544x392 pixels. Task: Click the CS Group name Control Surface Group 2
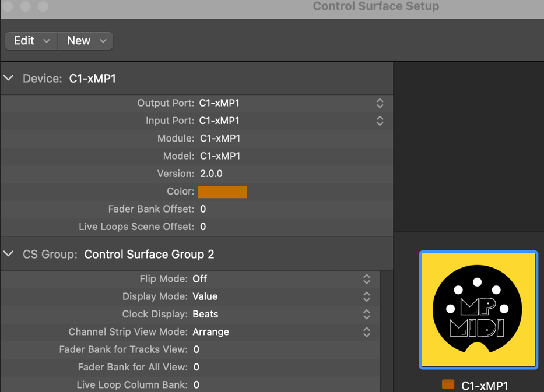149,255
